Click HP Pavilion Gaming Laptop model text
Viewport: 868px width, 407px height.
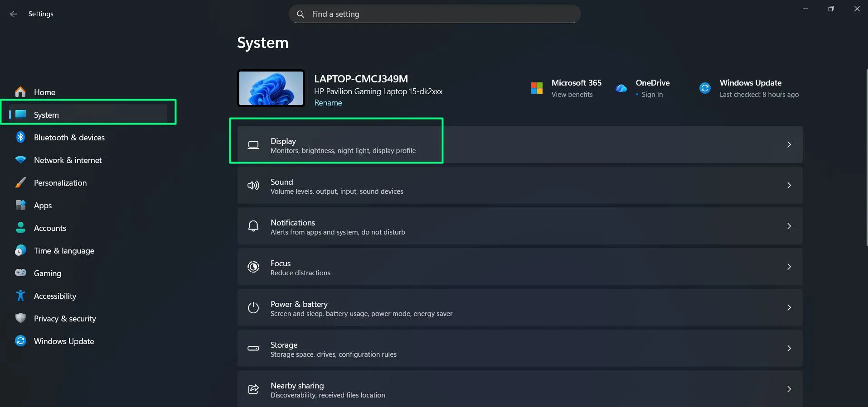[378, 91]
